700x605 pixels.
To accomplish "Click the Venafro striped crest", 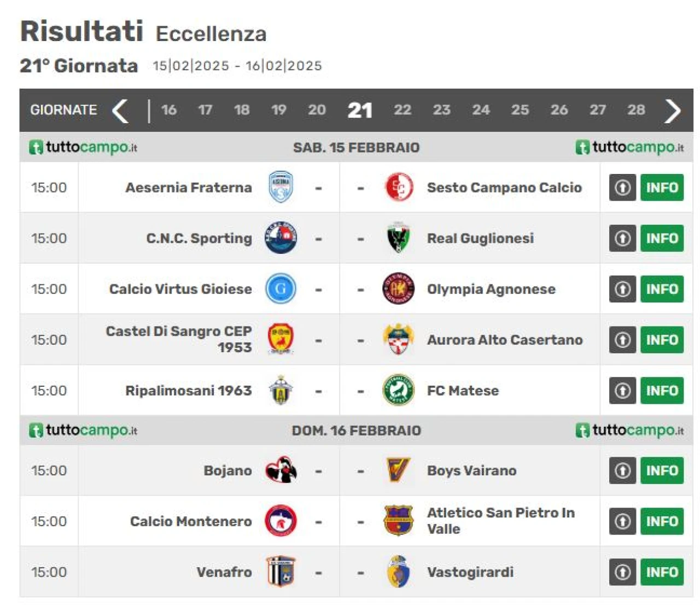I will click(281, 572).
